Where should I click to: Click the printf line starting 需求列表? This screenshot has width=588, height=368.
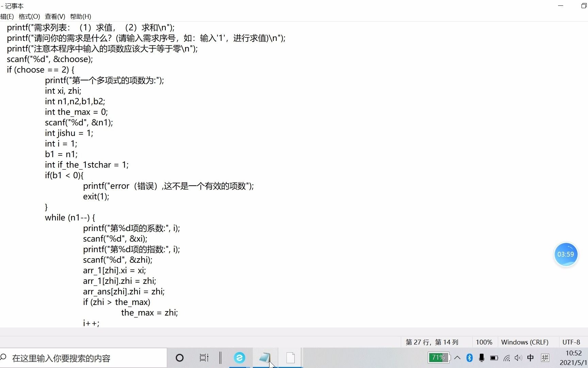(x=91, y=27)
